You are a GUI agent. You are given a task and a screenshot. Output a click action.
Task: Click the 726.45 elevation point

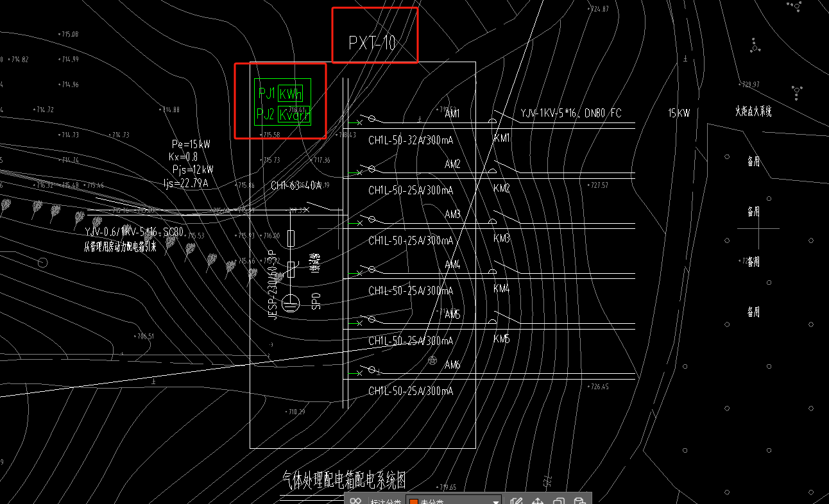coord(599,387)
